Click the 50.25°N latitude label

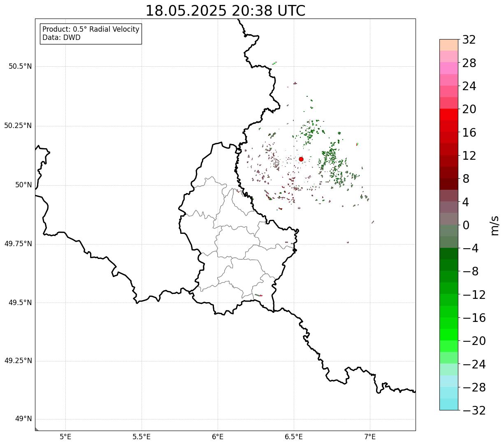(18, 126)
